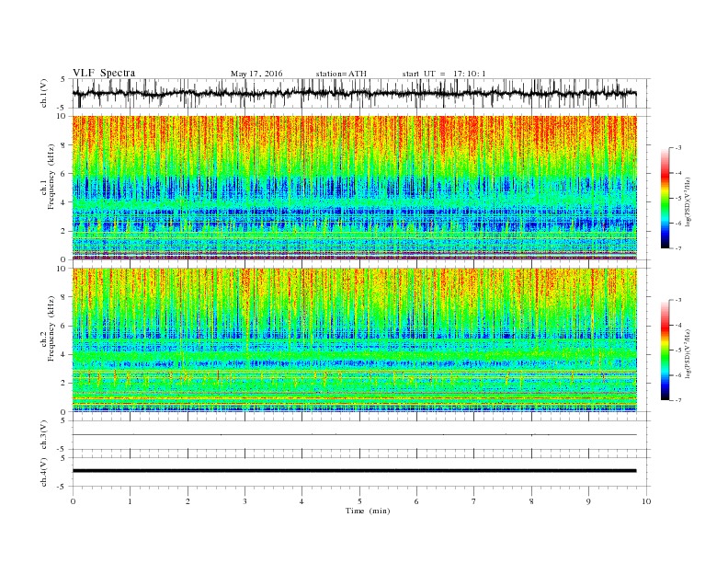Select the "May 17, 2016" date text

tap(256, 74)
